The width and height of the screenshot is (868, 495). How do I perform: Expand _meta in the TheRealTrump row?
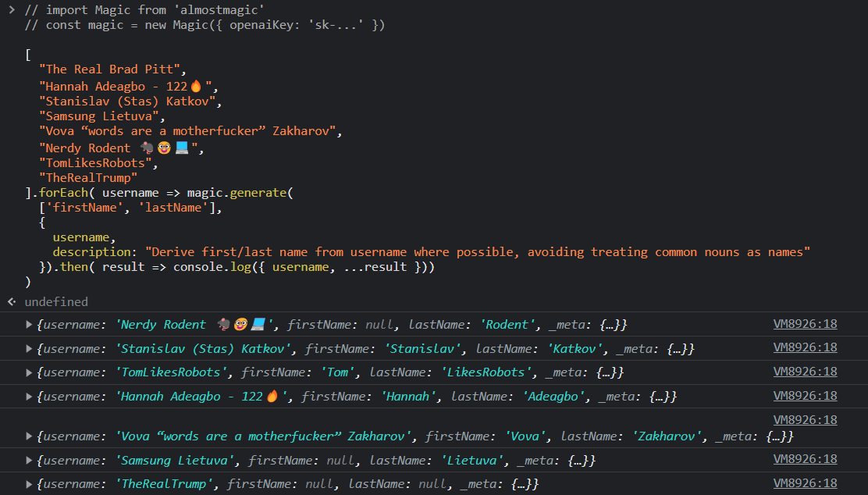click(x=525, y=485)
